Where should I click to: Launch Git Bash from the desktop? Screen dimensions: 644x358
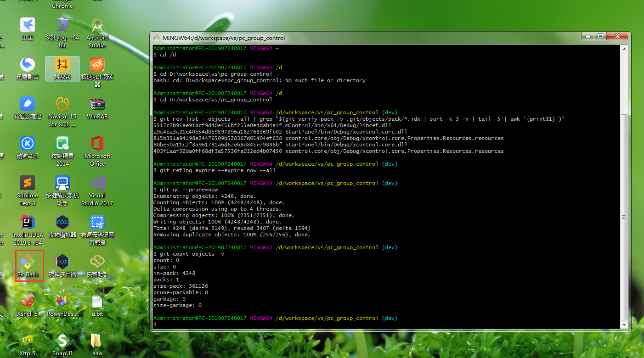(x=28, y=265)
